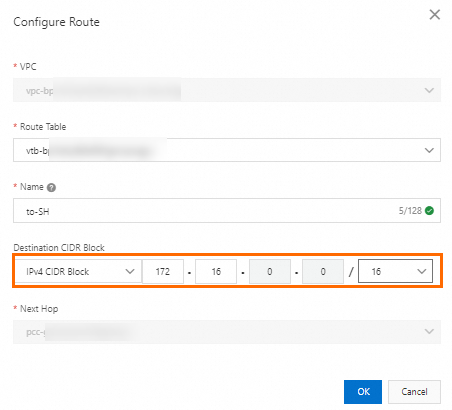Close the Configure Route dialog
452x410 pixels.
[435, 15]
